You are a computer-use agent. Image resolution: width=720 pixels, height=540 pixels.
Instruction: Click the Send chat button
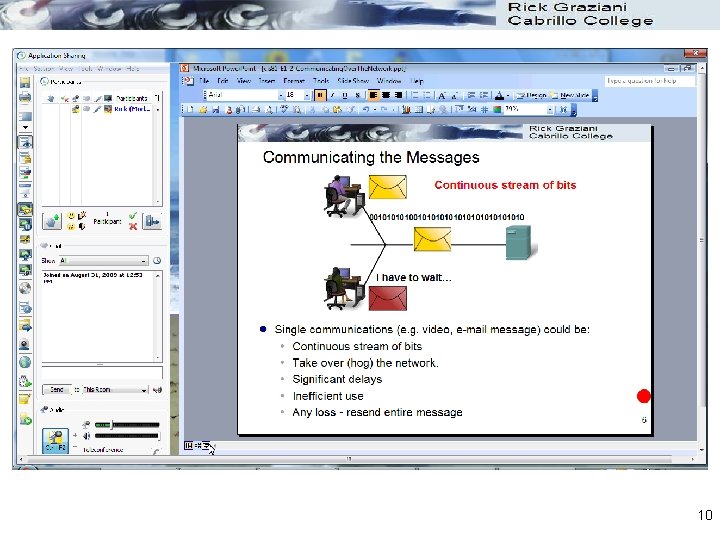pos(57,390)
